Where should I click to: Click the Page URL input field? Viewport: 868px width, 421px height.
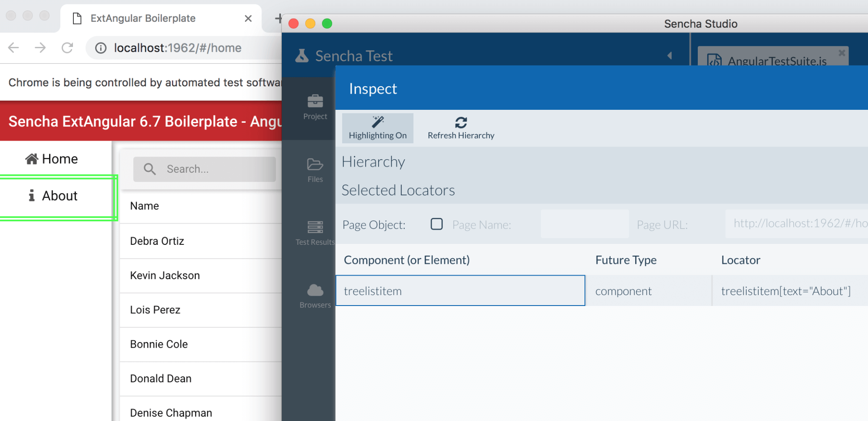(x=796, y=224)
